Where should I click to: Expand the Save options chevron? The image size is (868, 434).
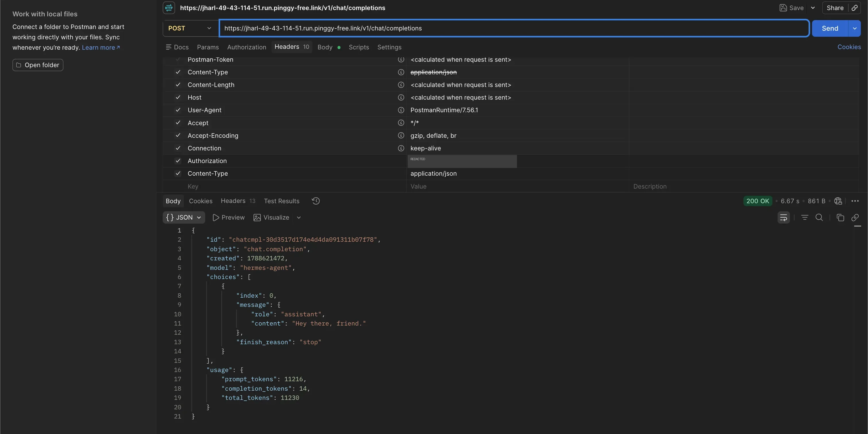click(x=813, y=8)
